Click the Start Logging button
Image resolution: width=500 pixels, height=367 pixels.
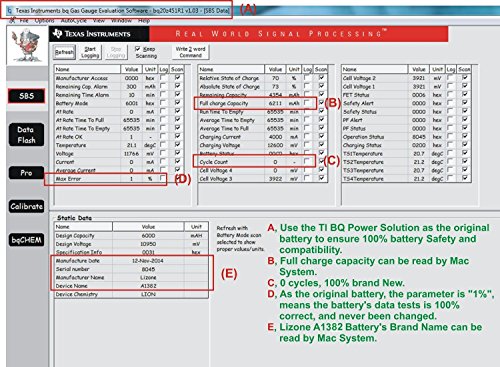point(90,52)
